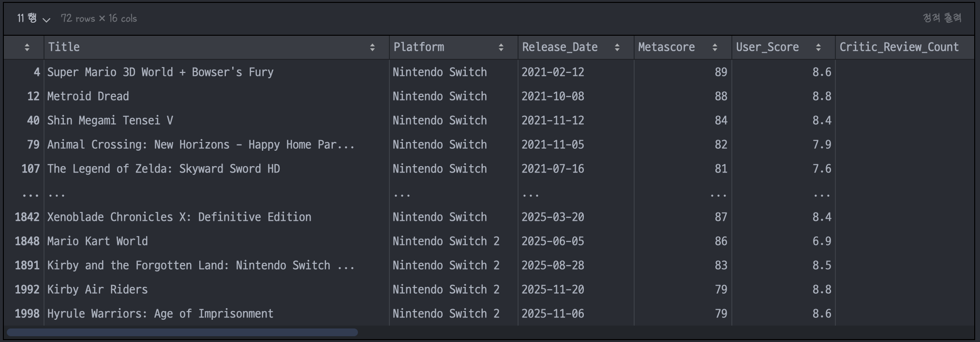Select The Legend of Zelda: Skyward Sword HD
The image size is (980, 342).
[x=217, y=169]
